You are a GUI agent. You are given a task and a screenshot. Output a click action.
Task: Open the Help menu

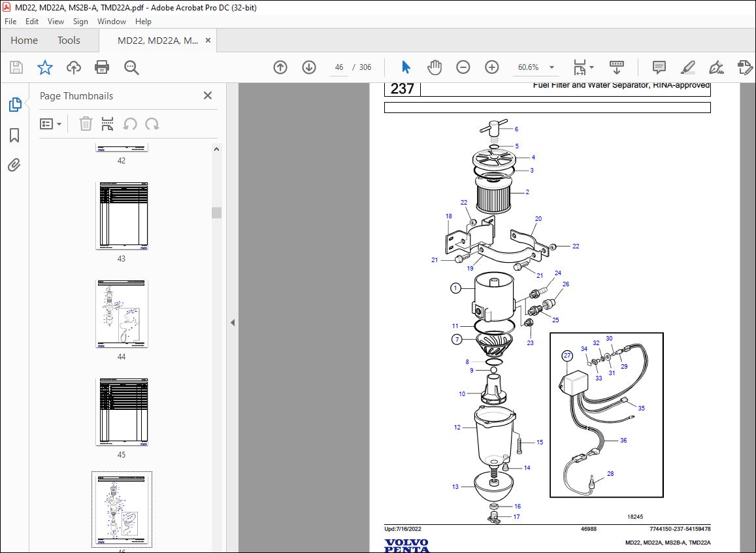coord(143,21)
